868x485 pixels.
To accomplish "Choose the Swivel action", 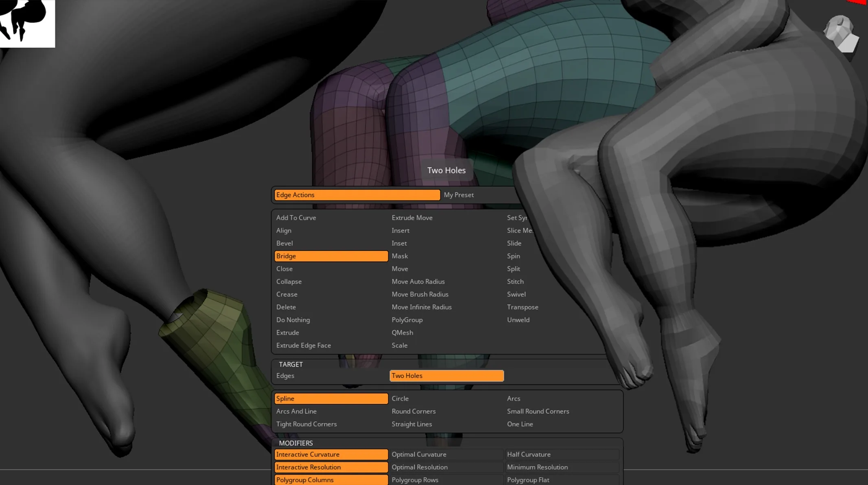I will (516, 294).
